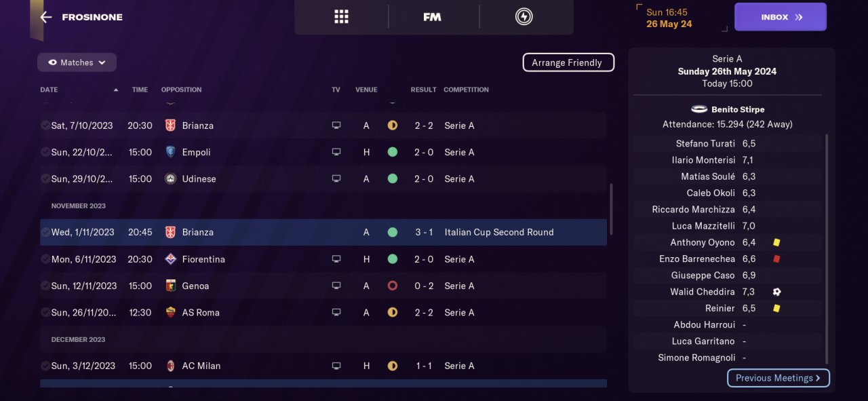Toggle the checkmark beside Sat 7/10/2023 match
The image size is (868, 401).
[x=45, y=126]
